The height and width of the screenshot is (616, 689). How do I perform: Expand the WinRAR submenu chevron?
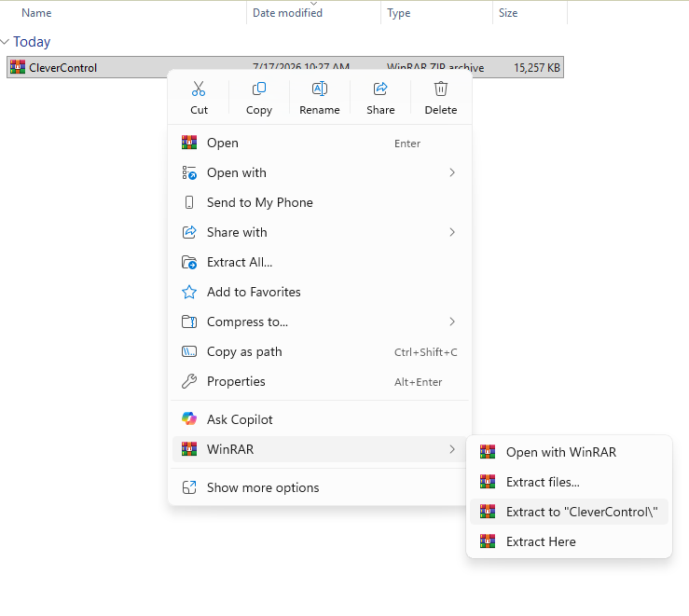[x=452, y=449]
